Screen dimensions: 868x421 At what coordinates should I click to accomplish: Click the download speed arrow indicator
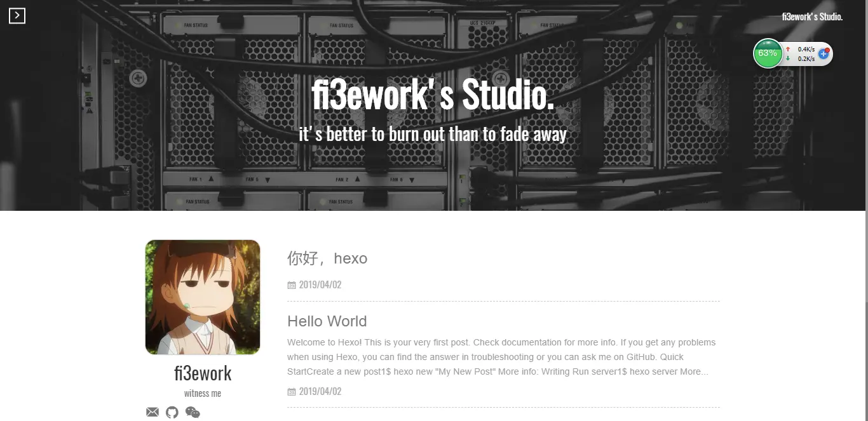(788, 58)
